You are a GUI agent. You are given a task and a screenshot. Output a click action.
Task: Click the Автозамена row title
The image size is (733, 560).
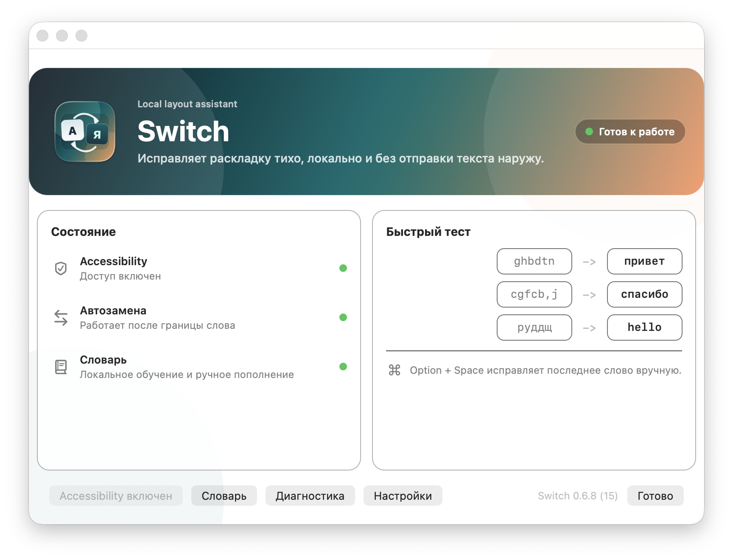coord(113,311)
